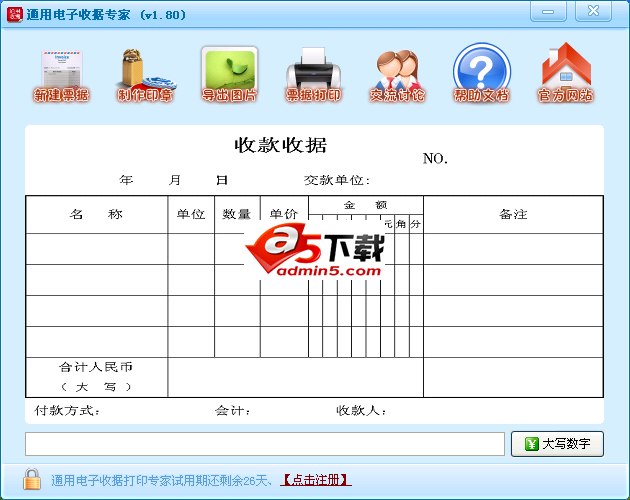This screenshot has height=500, width=630.
Task: Click the 大写数字 convert button
Action: [557, 444]
